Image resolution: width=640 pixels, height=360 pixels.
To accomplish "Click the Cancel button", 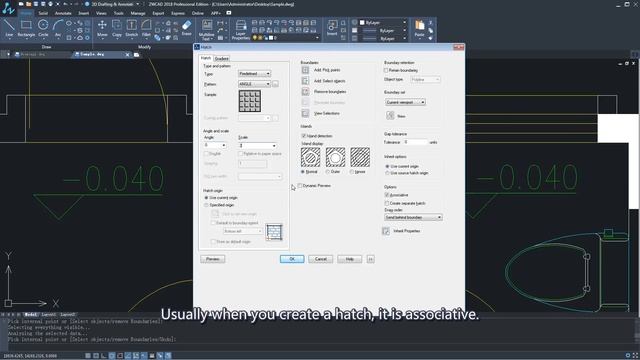I will click(321, 259).
